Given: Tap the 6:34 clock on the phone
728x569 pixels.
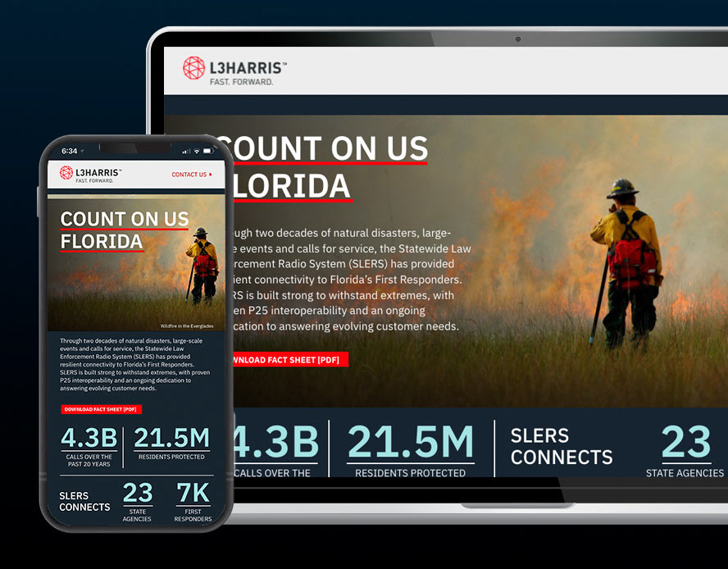Looking at the screenshot, I should (x=70, y=151).
